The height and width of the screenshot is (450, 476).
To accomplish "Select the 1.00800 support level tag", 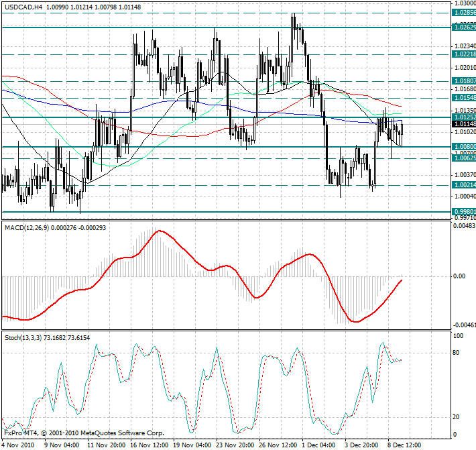I will click(x=464, y=146).
